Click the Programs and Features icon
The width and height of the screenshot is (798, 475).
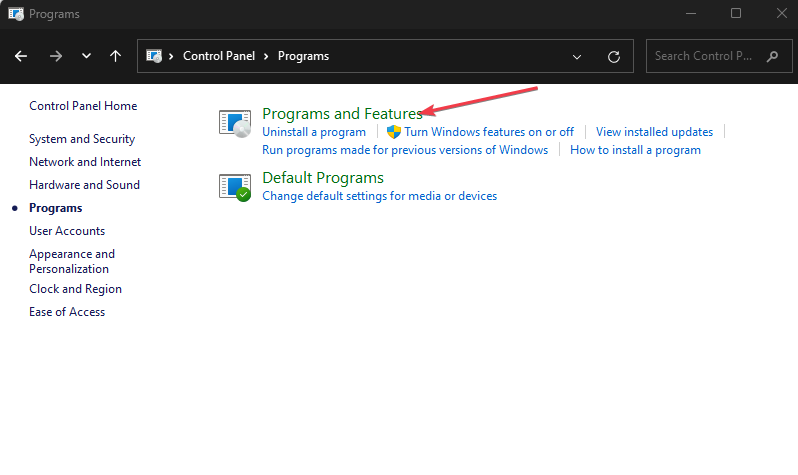[235, 123]
